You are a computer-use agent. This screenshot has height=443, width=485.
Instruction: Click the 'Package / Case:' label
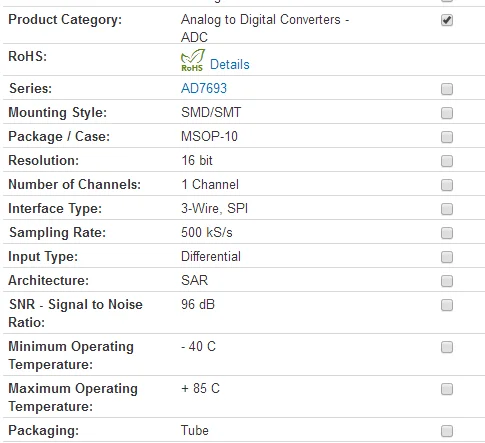click(59, 137)
